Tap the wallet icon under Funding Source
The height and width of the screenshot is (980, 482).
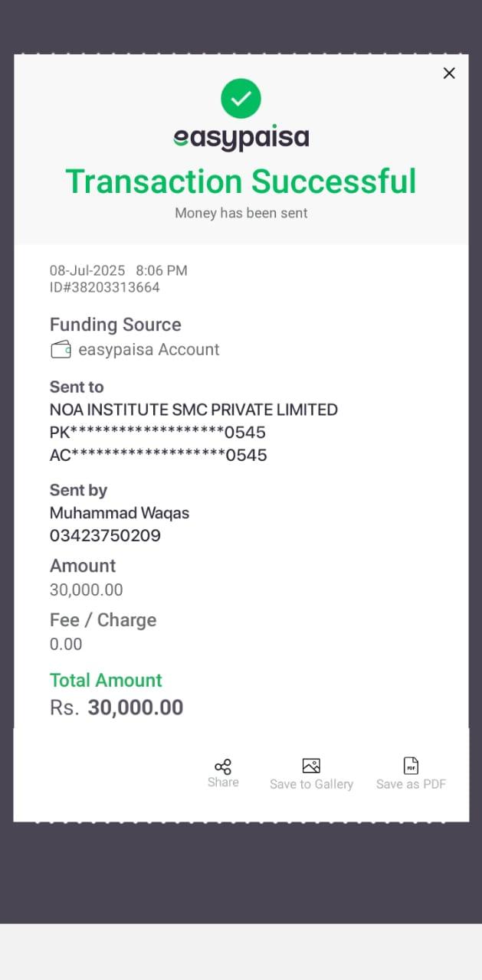[x=61, y=350]
